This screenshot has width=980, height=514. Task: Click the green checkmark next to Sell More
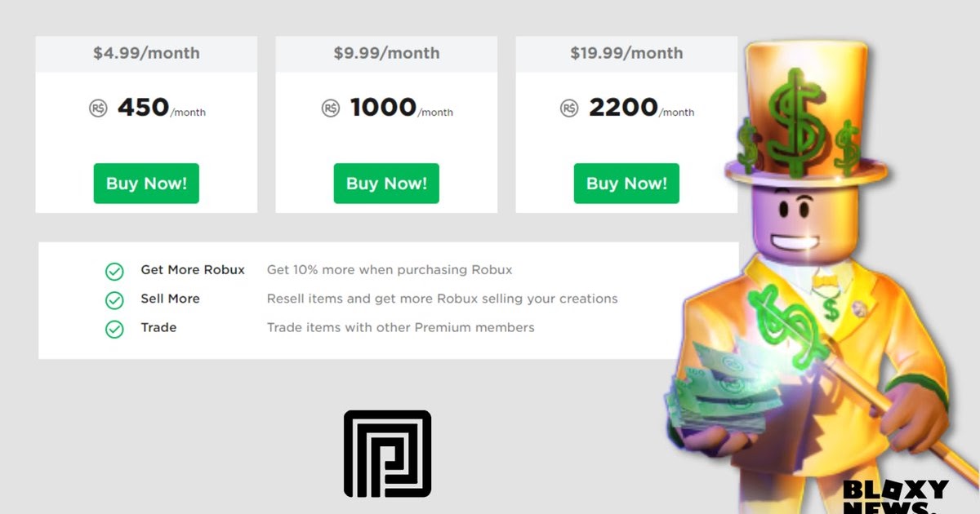pyautogui.click(x=114, y=300)
